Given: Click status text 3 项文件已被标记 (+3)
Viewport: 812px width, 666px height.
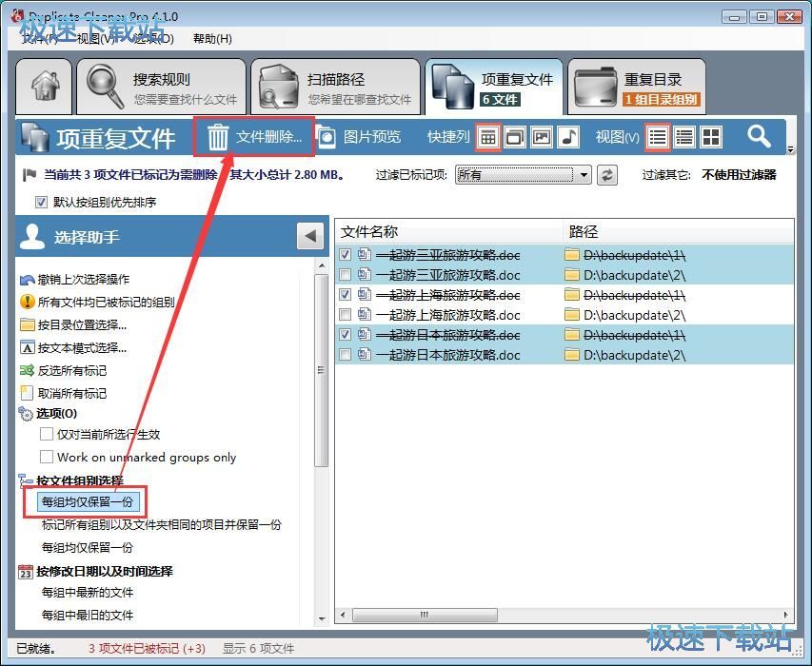Looking at the screenshot, I should coord(147,649).
